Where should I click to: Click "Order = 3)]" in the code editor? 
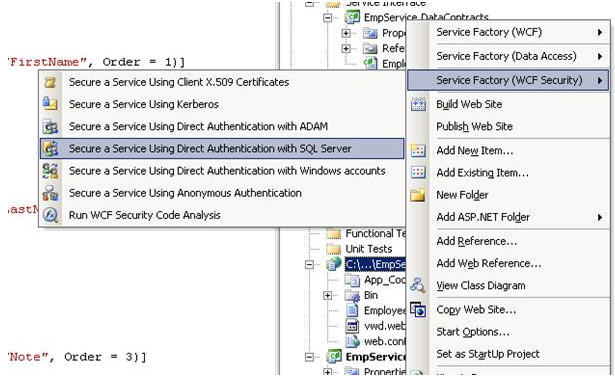pyautogui.click(x=106, y=357)
